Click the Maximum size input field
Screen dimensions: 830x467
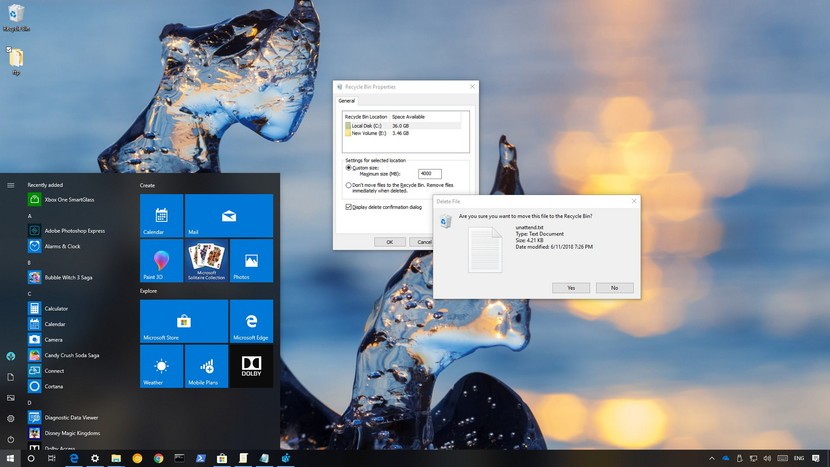[x=430, y=174]
